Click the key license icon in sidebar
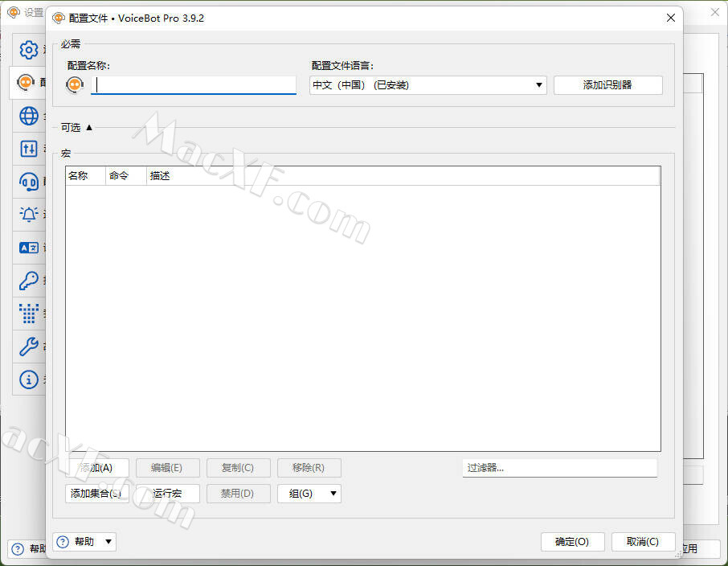728x566 pixels. pyautogui.click(x=29, y=281)
